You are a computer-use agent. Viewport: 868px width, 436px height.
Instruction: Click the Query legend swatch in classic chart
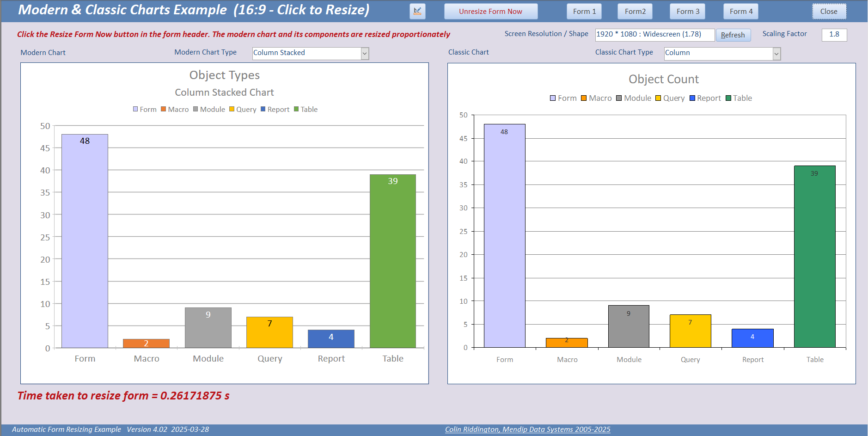658,98
